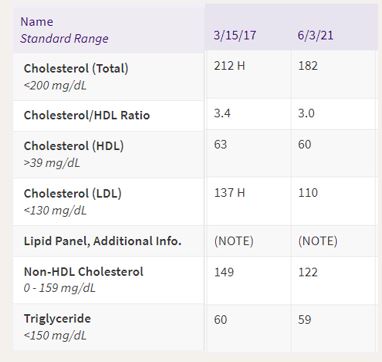382x362 pixels.
Task: Select the 3/15/17 date column header
Action: click(x=235, y=35)
